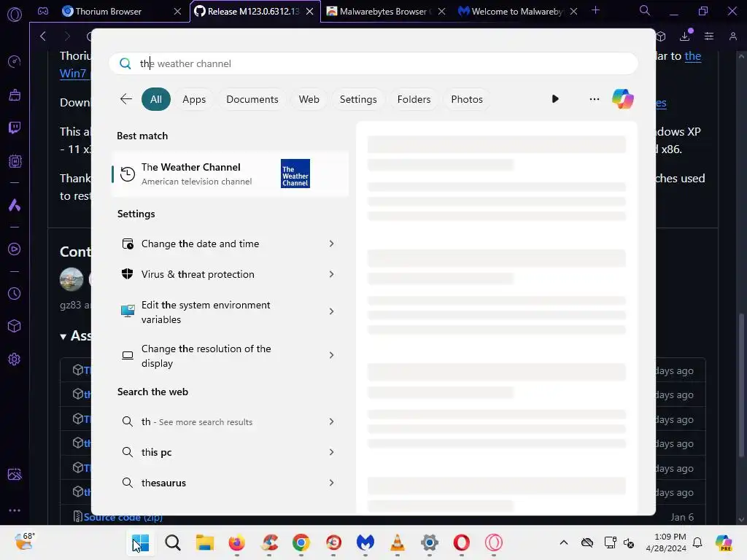Expand th See more search results
Viewport: 747px width, 560px height.
pos(332,421)
